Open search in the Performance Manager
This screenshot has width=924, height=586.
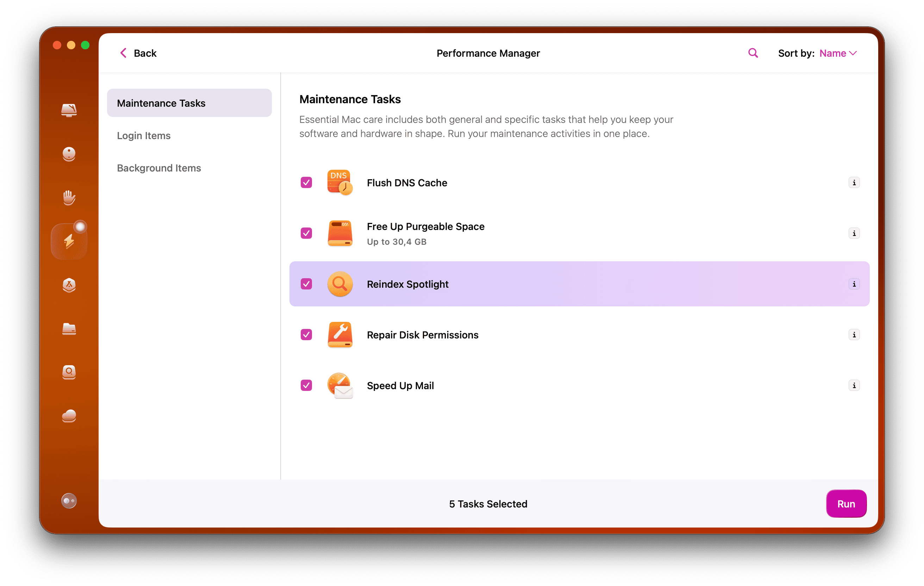tap(753, 53)
